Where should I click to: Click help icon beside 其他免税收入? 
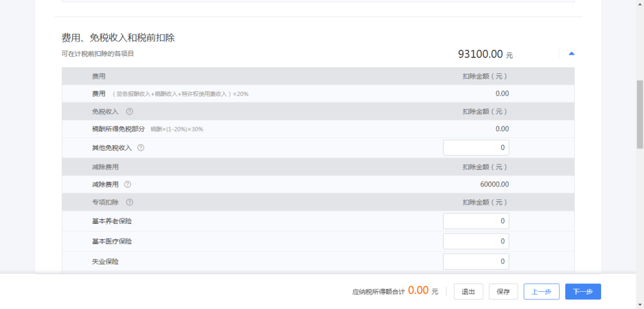pos(141,148)
